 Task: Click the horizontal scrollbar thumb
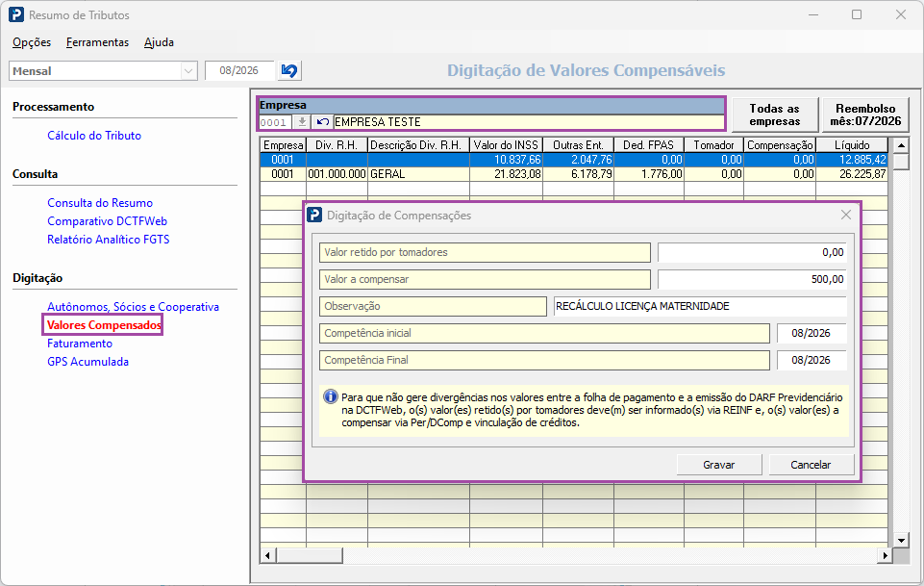310,555
